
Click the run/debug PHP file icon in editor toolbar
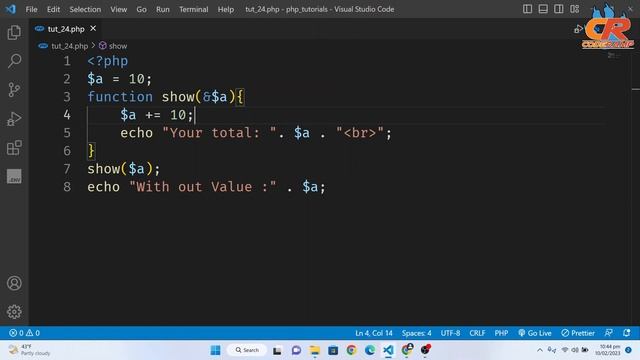pos(578,29)
